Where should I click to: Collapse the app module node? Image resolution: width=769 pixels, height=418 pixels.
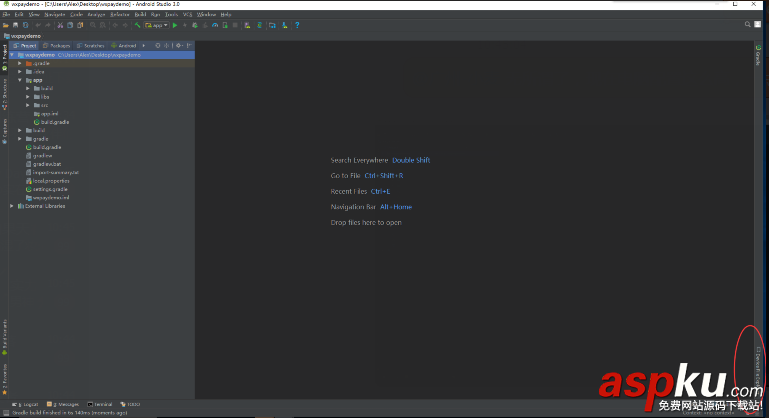click(20, 80)
